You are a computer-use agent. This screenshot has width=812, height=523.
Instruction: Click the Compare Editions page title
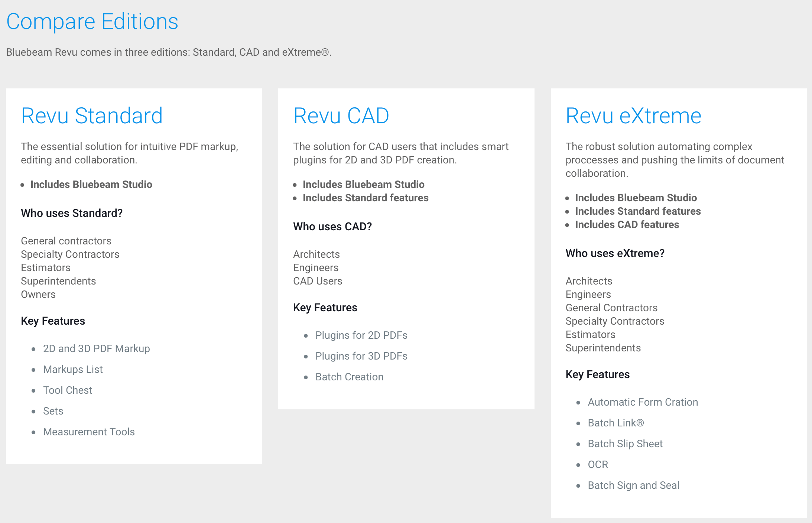click(x=92, y=22)
